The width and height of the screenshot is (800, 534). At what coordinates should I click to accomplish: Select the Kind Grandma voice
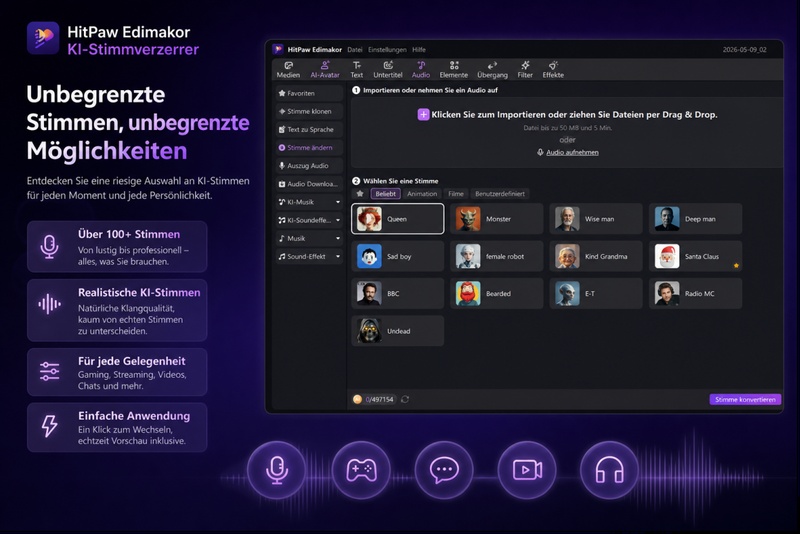coord(596,256)
